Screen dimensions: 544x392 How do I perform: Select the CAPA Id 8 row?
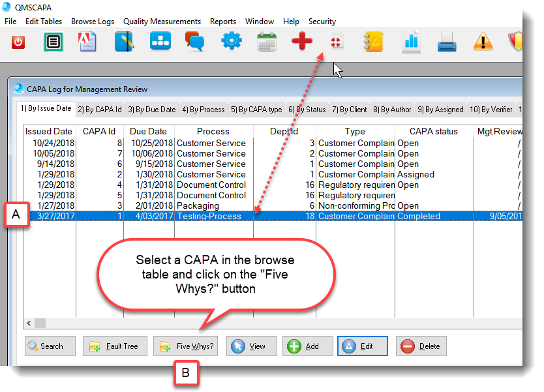click(196, 143)
